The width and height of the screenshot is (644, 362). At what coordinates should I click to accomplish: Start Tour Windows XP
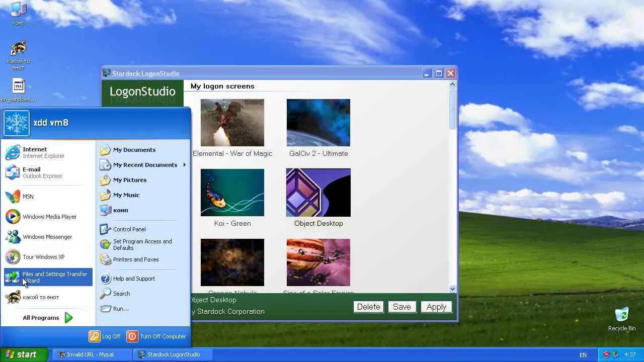[48, 257]
